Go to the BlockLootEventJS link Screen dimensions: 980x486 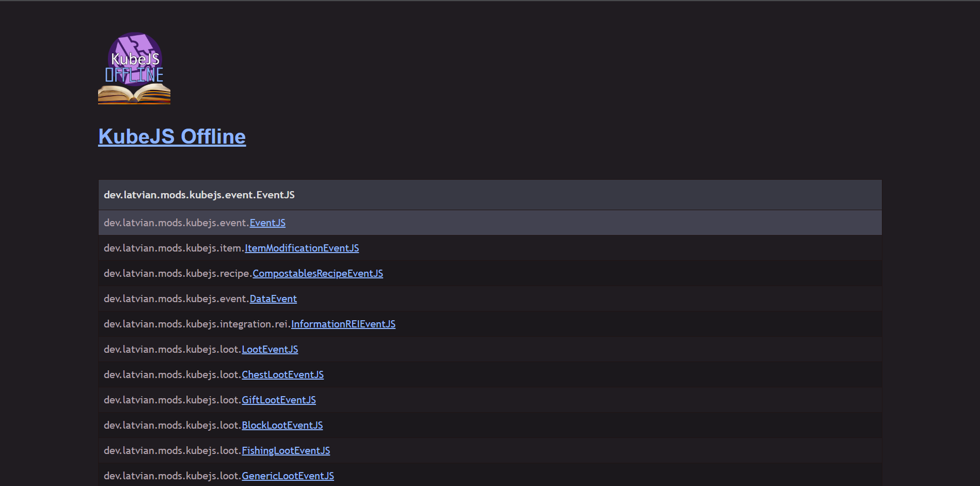(282, 426)
